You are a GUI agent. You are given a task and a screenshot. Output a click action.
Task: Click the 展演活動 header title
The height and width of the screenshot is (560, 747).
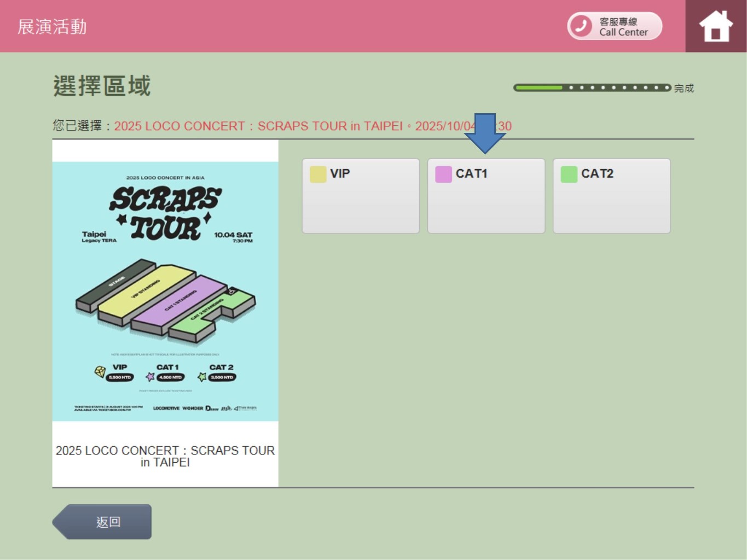[52, 27]
